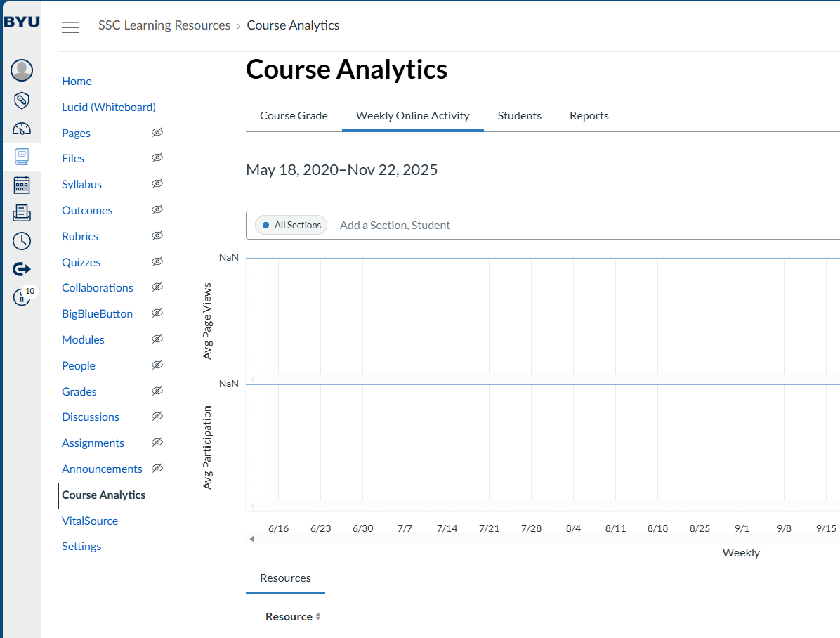The image size is (840, 638).
Task: Open the Pages link
Action: coord(76,134)
